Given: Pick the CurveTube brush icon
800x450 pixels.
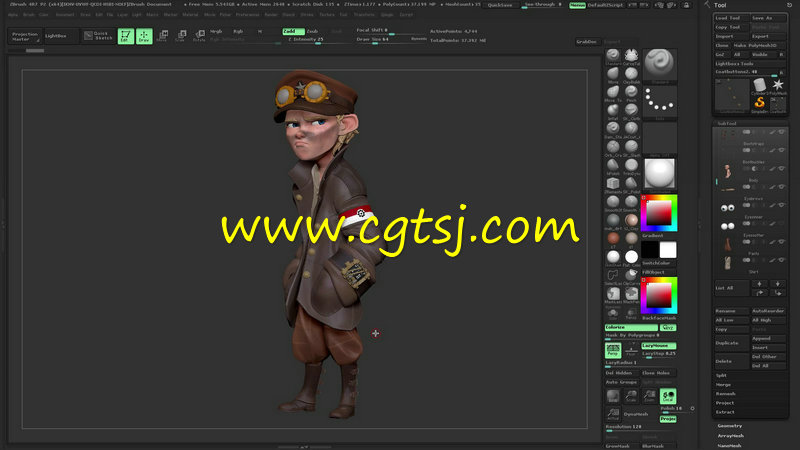Looking at the screenshot, I should point(631,57).
